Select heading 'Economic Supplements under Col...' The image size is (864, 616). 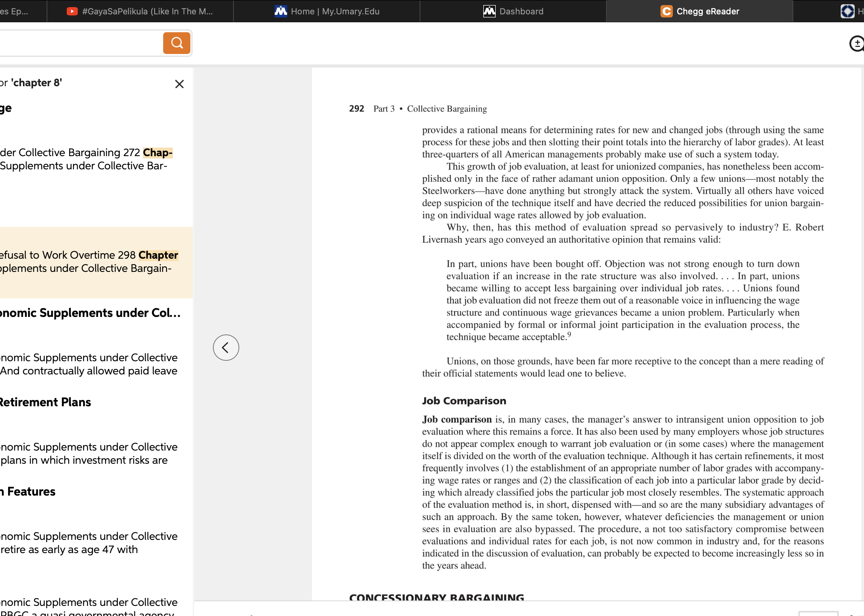click(x=90, y=313)
